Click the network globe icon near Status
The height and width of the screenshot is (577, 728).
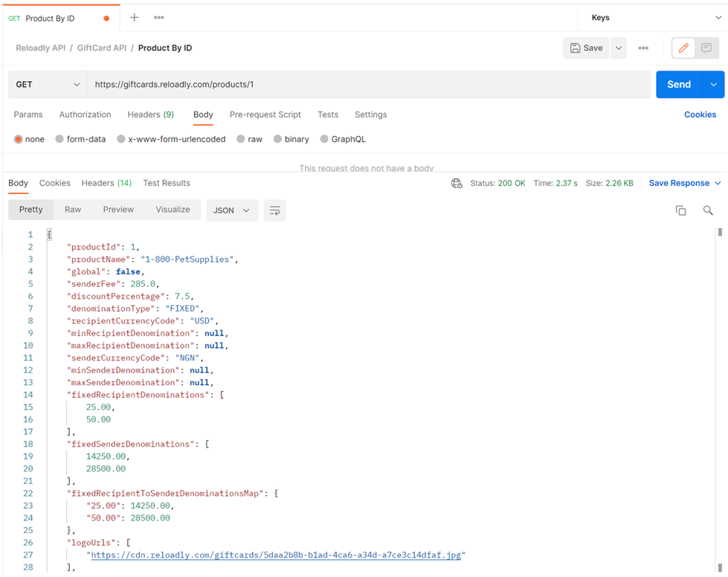click(x=457, y=184)
